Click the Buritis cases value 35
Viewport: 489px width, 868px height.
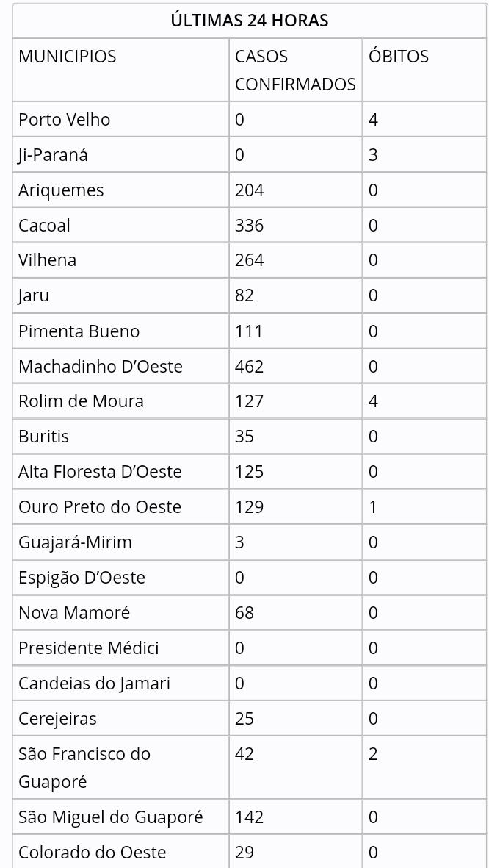pyautogui.click(x=245, y=437)
